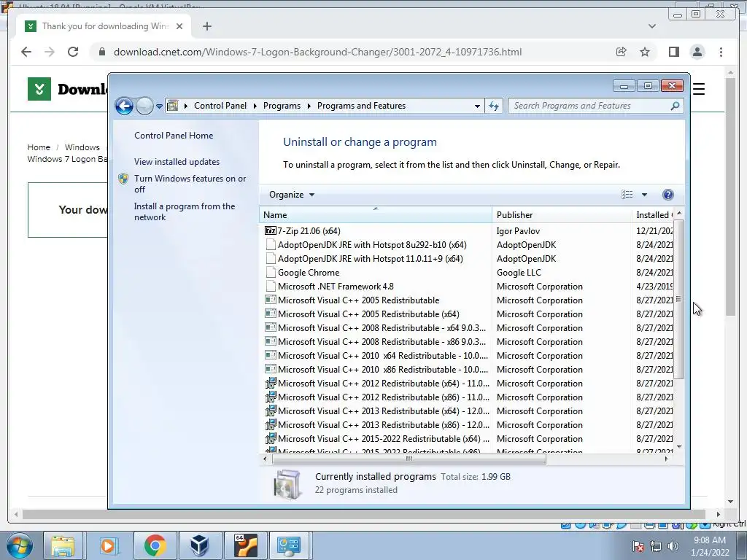Sort by Publisher column header
Image resolution: width=747 pixels, height=560 pixels.
562,215
